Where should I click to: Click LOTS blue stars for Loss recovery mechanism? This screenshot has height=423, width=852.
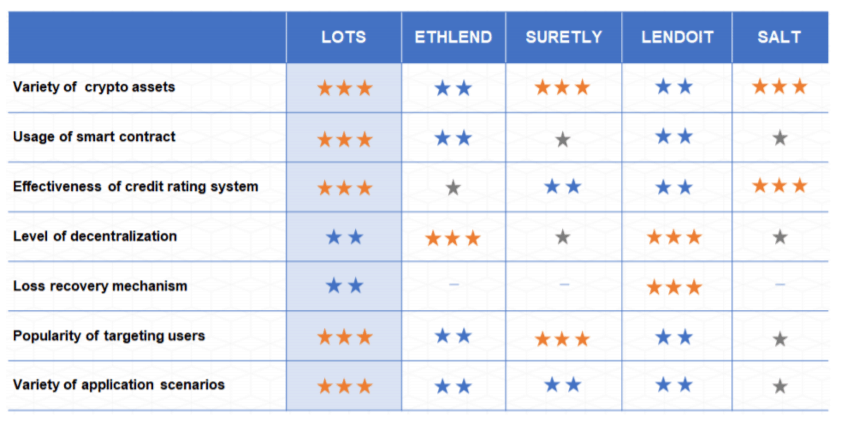point(344,286)
